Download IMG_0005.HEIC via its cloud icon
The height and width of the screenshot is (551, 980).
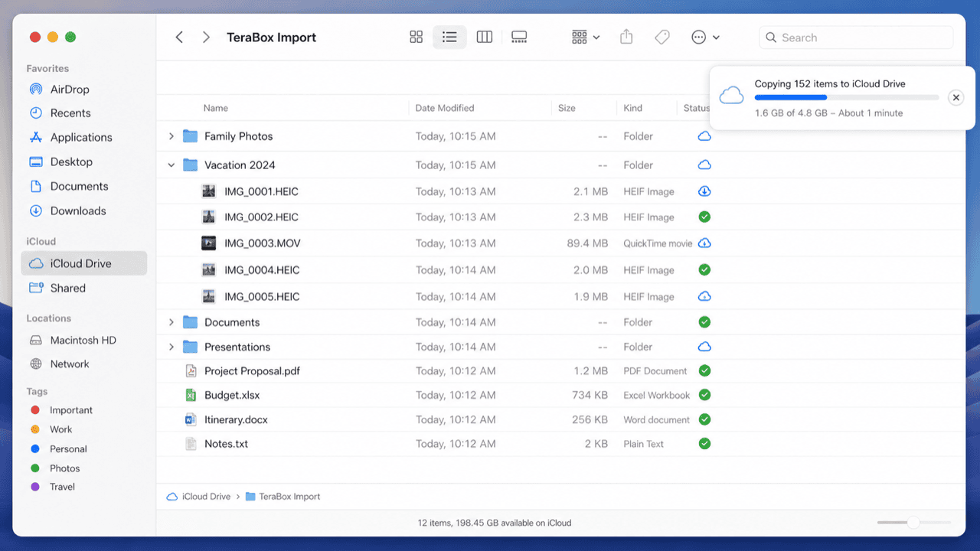coord(704,296)
